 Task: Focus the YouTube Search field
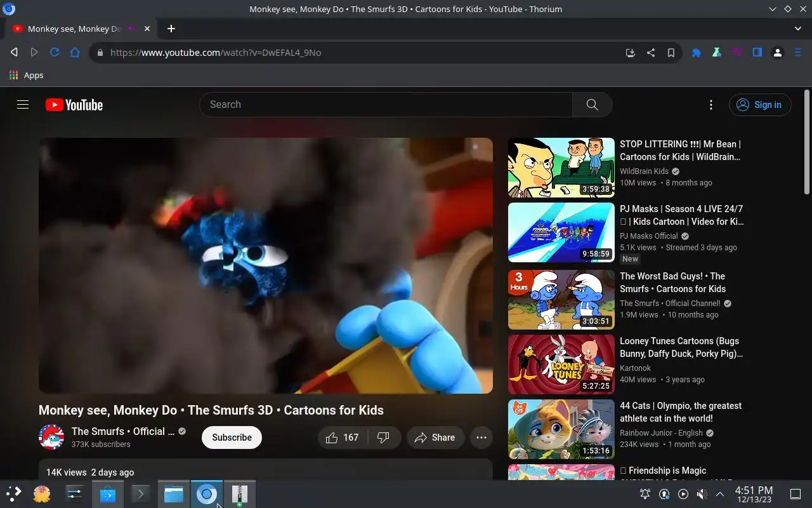[386, 105]
